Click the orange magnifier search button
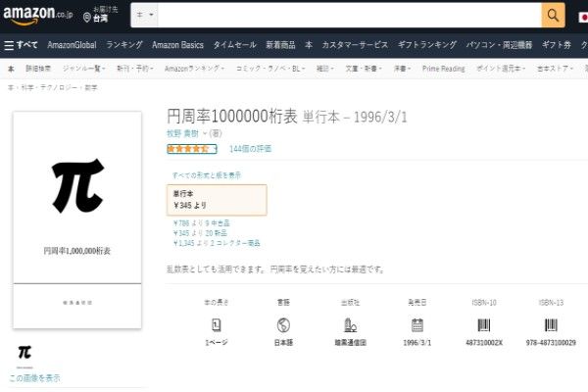Viewport: 588px width, 392px height. point(553,15)
